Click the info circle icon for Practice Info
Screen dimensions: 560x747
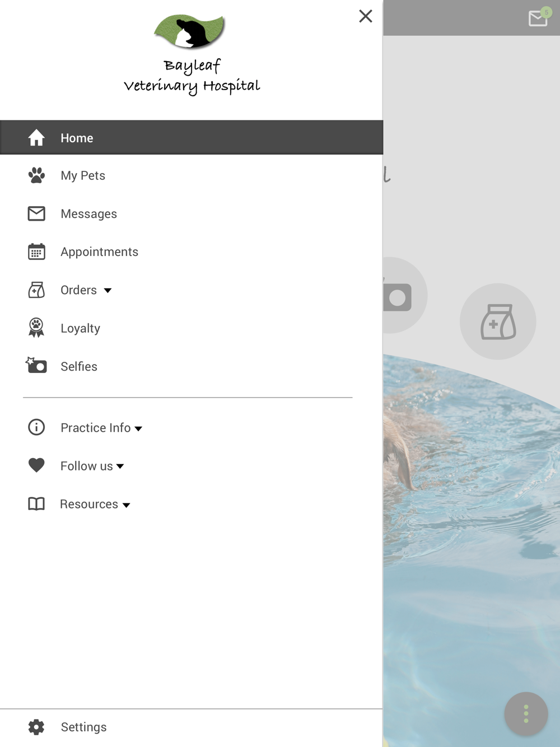point(36,427)
